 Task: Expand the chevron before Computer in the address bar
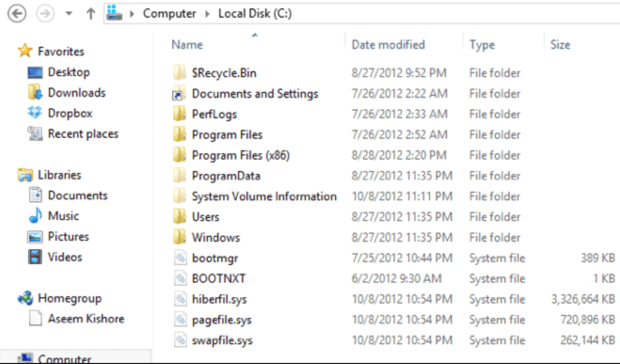[x=132, y=14]
